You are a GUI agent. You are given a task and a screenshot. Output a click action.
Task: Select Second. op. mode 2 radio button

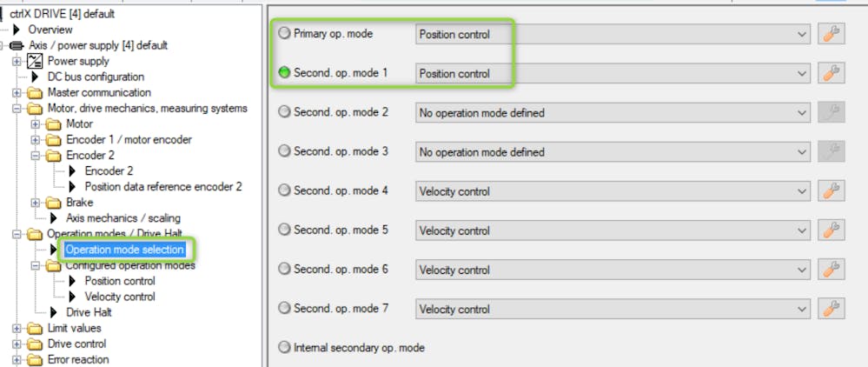(x=284, y=112)
